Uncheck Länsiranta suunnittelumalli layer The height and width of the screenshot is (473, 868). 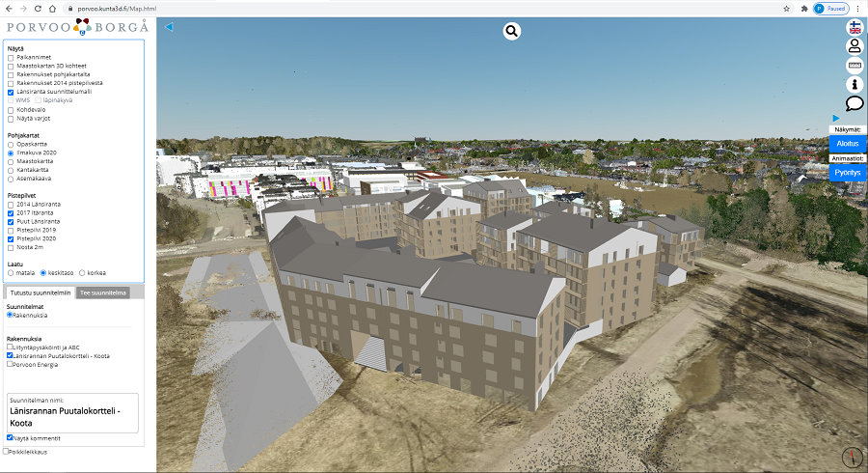[12, 92]
